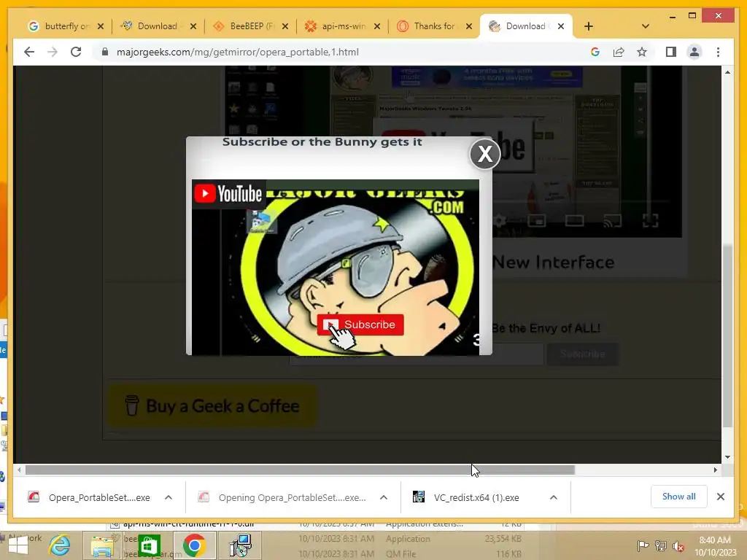The height and width of the screenshot is (560, 747).
Task: Open Internet Explorer from taskbar
Action: [x=59, y=545]
